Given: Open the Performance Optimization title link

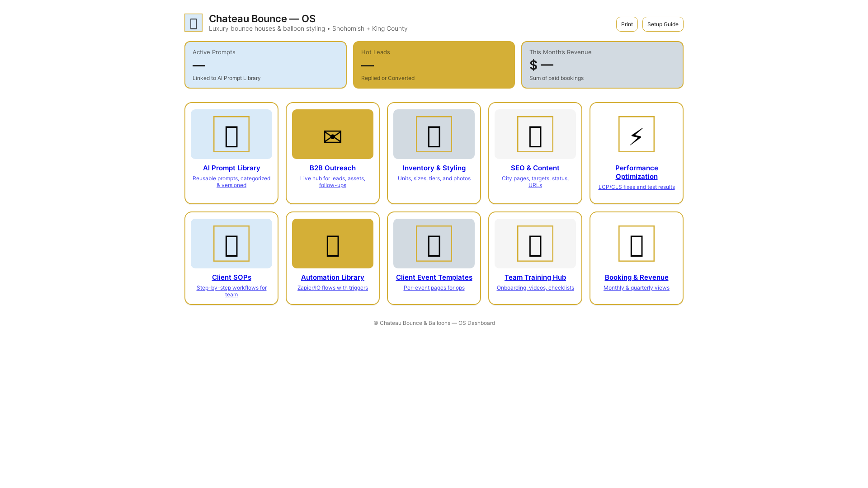Looking at the screenshot, I should click(637, 172).
